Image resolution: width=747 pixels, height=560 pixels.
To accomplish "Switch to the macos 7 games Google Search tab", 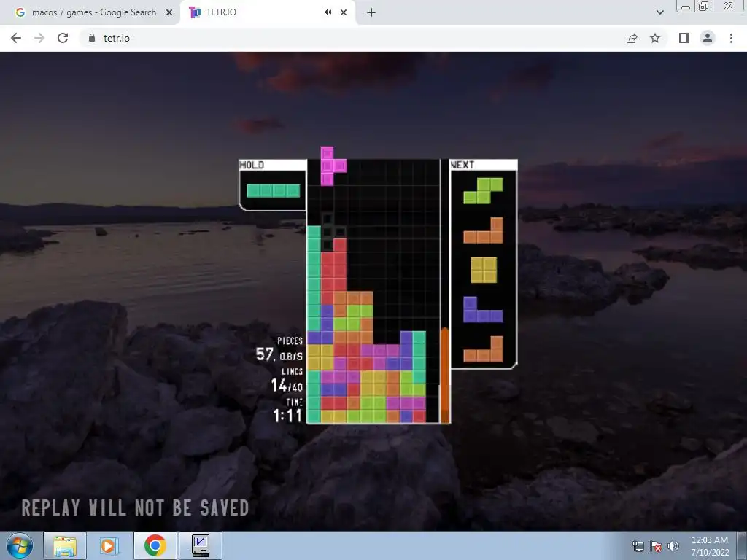I will pos(93,12).
